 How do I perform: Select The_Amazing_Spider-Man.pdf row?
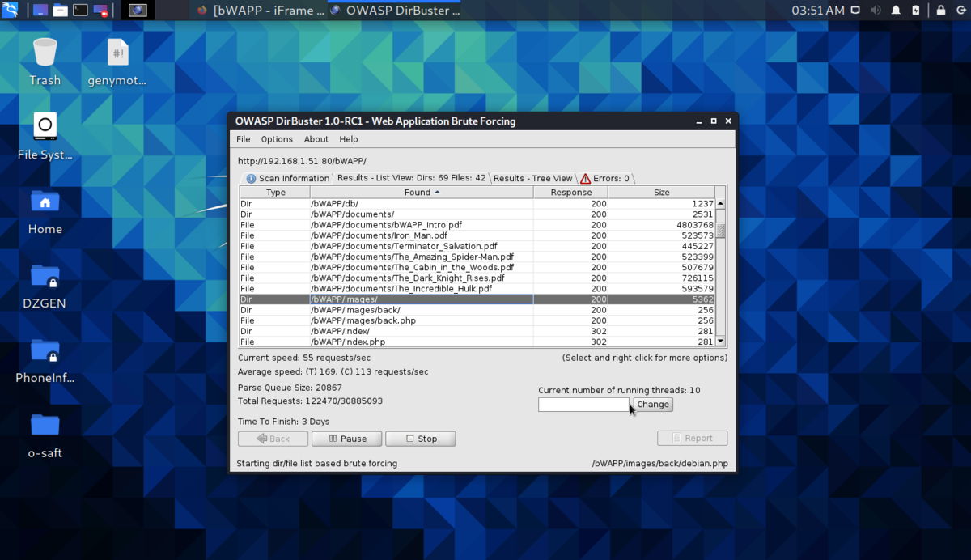tap(477, 257)
